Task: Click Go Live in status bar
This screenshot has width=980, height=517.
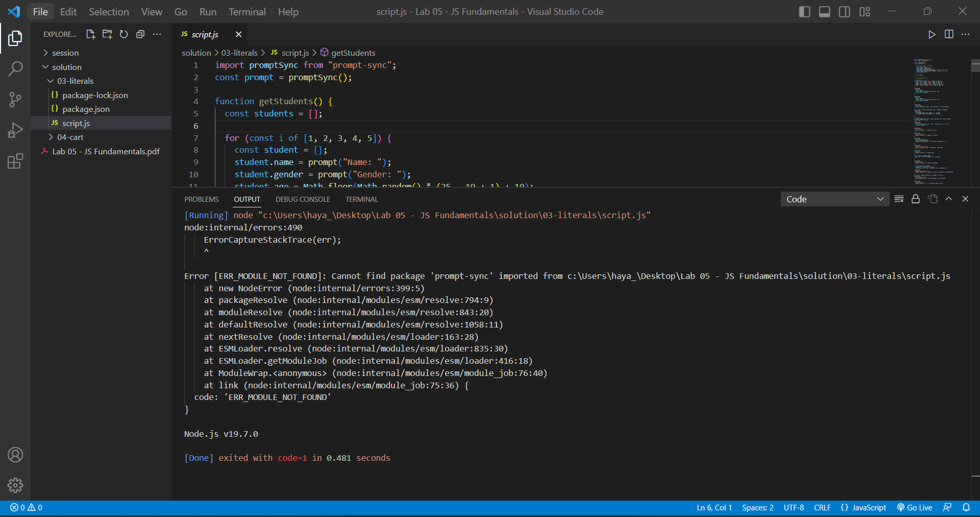Action: click(915, 507)
